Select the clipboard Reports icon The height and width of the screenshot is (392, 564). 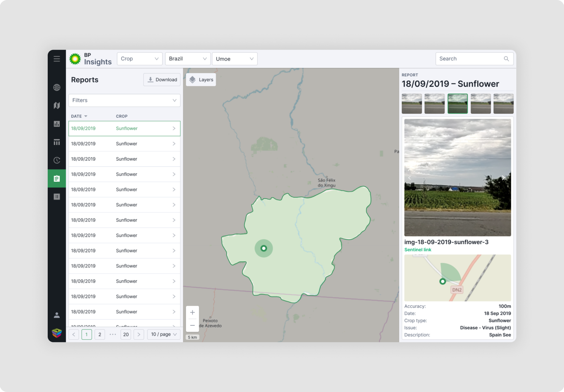pos(57,179)
